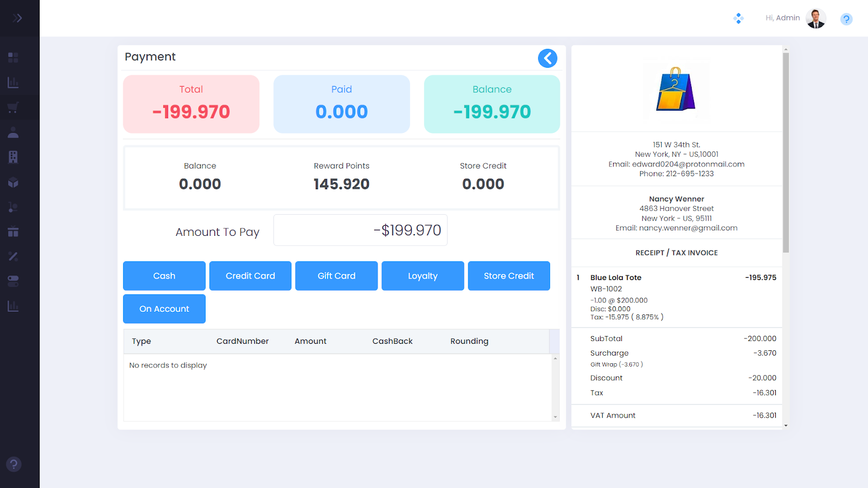Viewport: 868px width, 488px height.
Task: Click the toggle settings icon in sidebar
Action: pos(13,281)
